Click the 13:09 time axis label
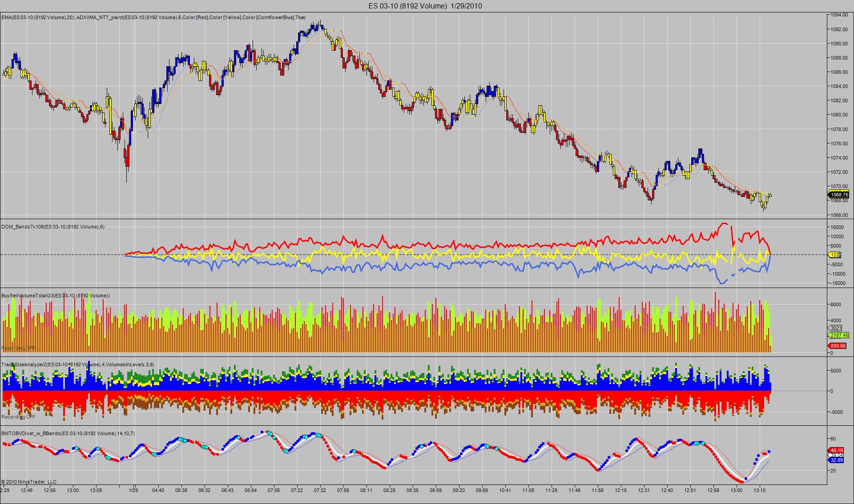This screenshot has height=504, width=854. click(96, 491)
